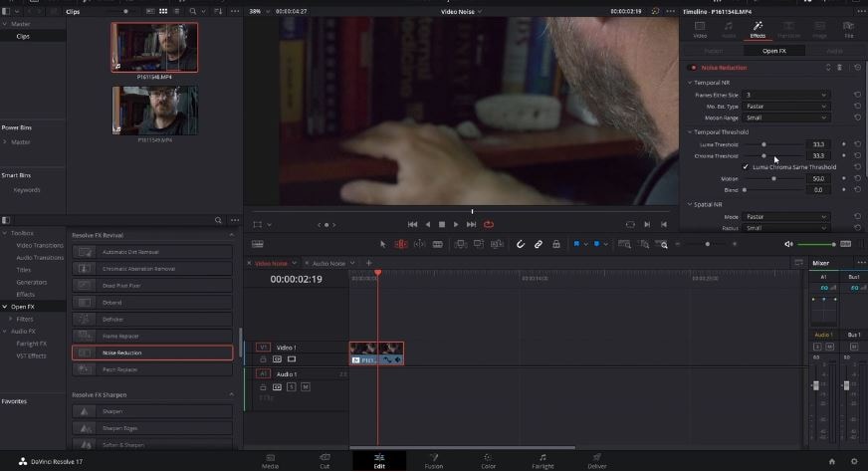868x472 pixels.
Task: Collapse the Open FX tree item
Action: 5,307
